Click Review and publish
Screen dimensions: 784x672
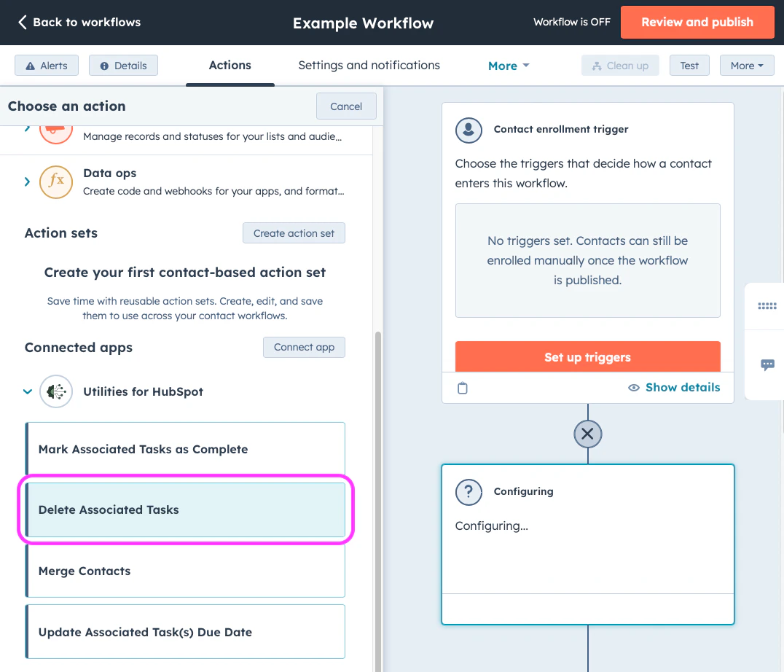pos(697,22)
